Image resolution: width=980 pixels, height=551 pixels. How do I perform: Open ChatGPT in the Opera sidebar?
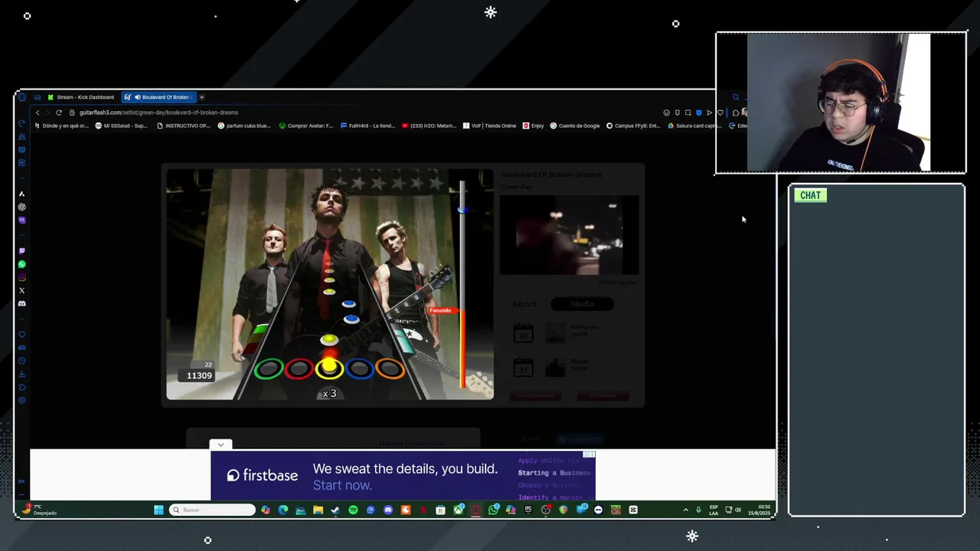(x=21, y=207)
